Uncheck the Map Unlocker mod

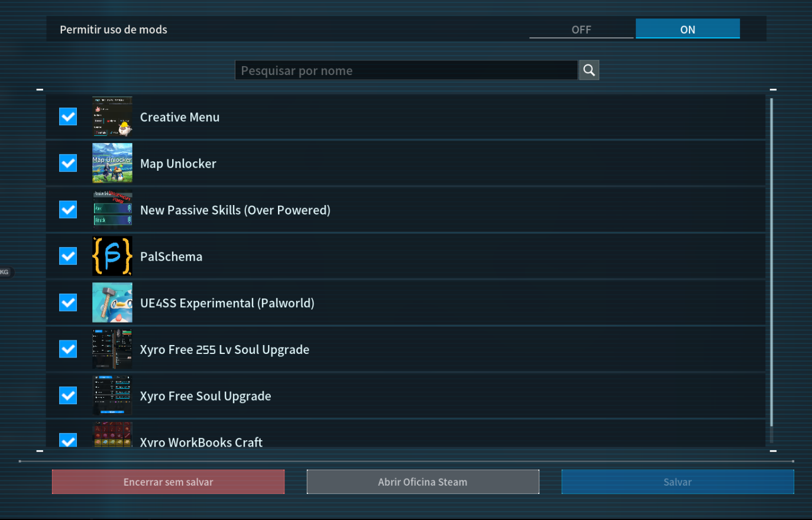pos(67,163)
